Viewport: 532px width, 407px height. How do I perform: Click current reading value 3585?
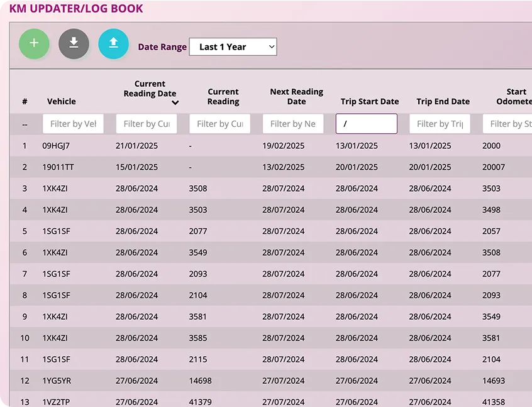(198, 338)
